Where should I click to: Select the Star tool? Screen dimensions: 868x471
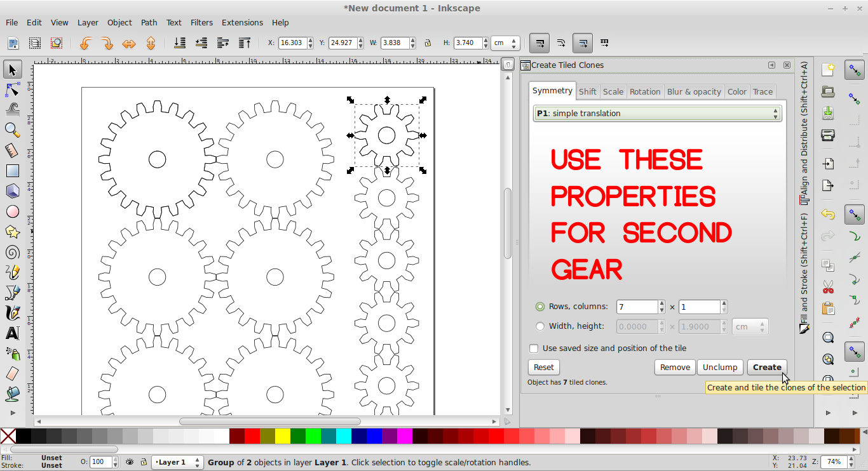[x=12, y=231]
